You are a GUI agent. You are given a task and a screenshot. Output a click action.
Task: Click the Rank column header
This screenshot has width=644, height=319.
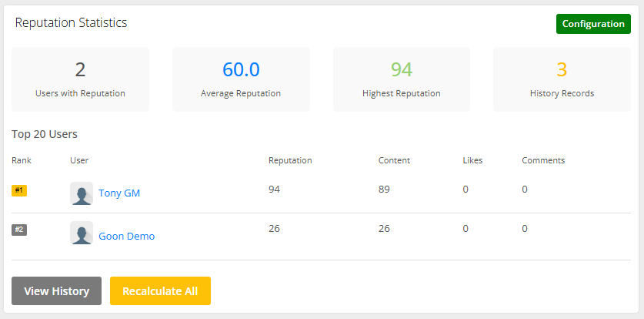tap(22, 160)
